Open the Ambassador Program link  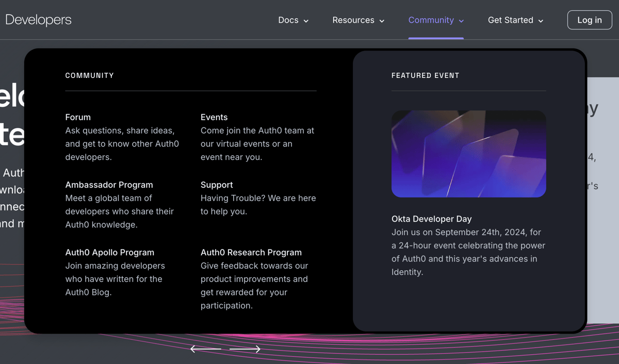pos(109,185)
